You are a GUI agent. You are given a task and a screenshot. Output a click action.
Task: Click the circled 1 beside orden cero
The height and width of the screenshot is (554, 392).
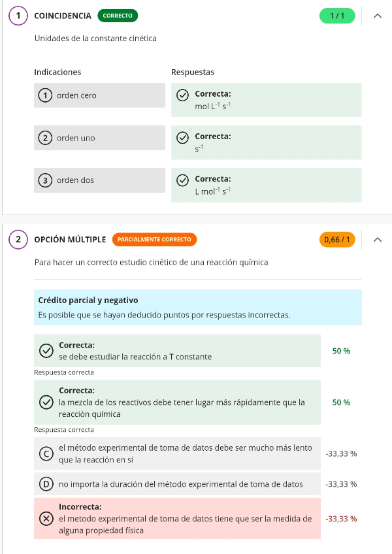(x=45, y=95)
